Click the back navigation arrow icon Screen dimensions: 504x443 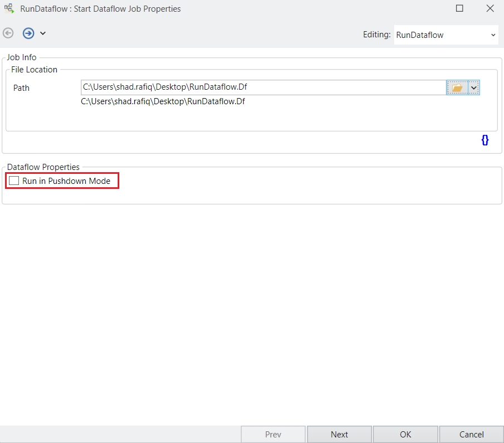pyautogui.click(x=8, y=33)
